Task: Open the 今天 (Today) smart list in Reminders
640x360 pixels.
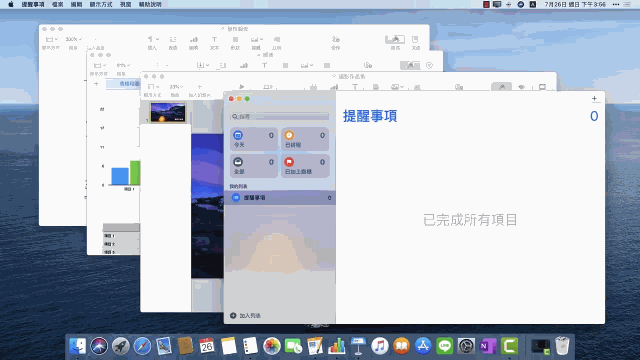Action: (x=254, y=139)
